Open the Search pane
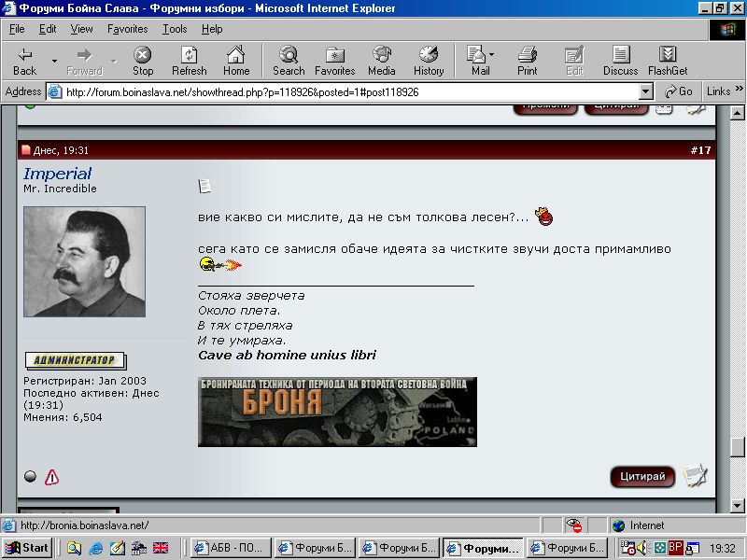Image resolution: width=747 pixels, height=560 pixels. (289, 61)
